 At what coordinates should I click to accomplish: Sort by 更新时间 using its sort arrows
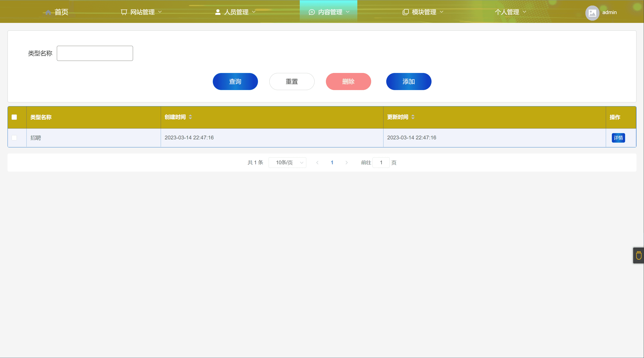tap(413, 117)
